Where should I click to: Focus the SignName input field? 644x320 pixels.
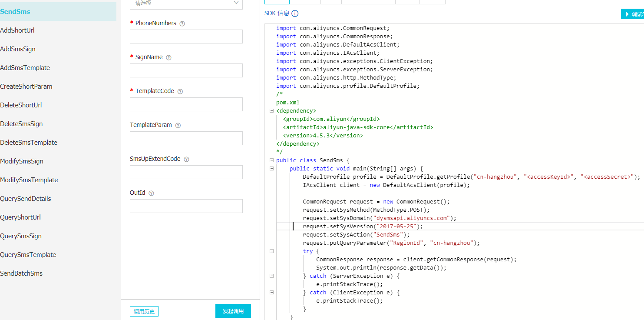pyautogui.click(x=186, y=70)
